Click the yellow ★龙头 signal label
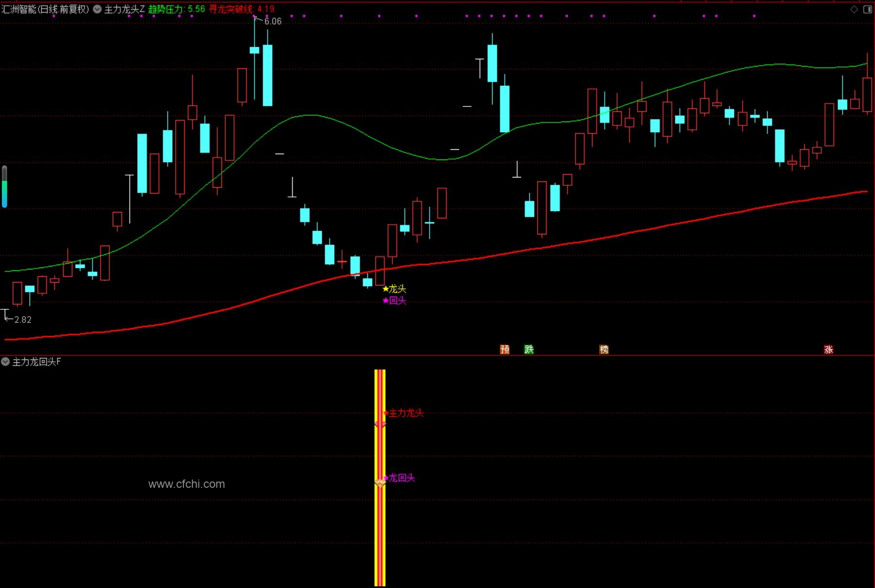This screenshot has height=588, width=875. (394, 289)
